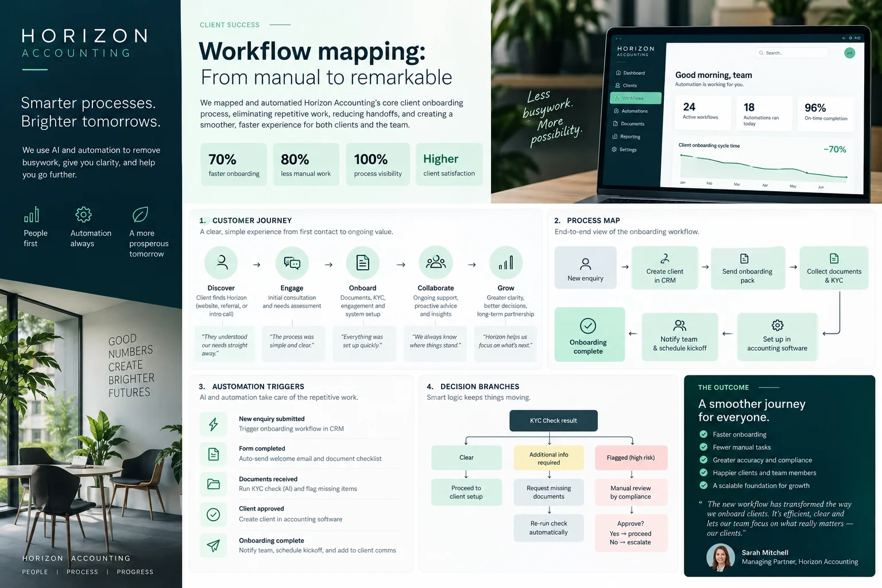
Task: Select Workflows in the laptop sidebar
Action: (x=636, y=98)
